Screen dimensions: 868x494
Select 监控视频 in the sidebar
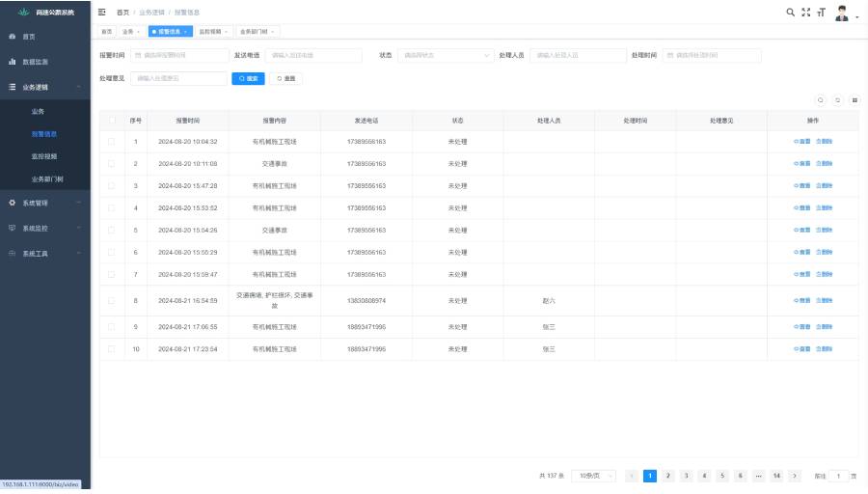pos(44,156)
